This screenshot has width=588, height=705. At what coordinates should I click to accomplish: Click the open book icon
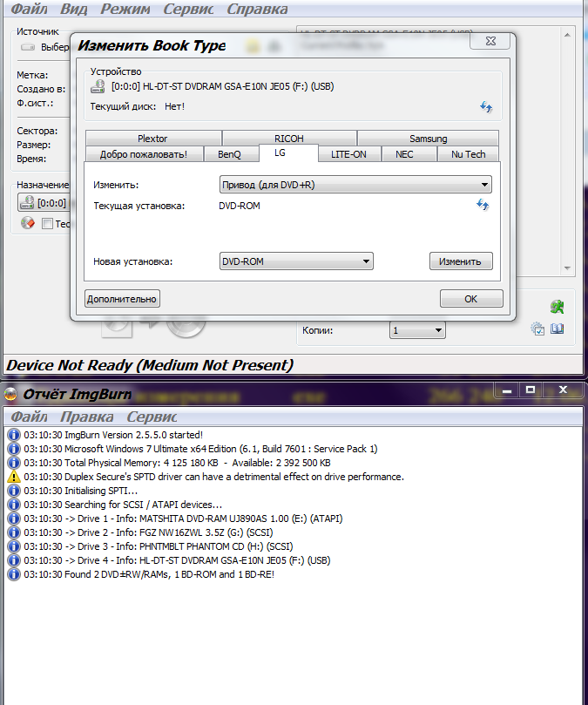point(557,329)
